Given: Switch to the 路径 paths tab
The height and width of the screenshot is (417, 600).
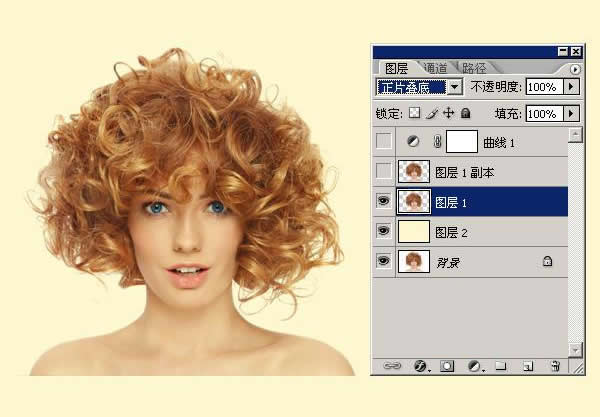Looking at the screenshot, I should point(474,68).
